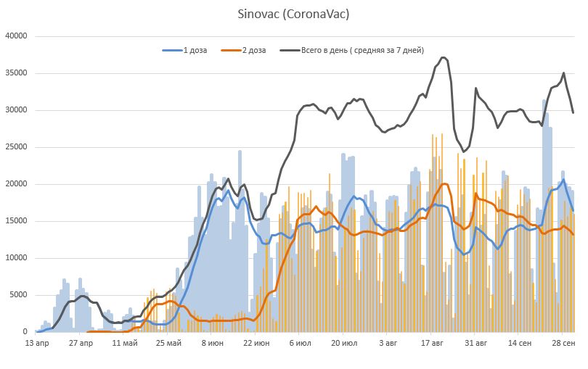Click the 40000 y-axis value

[16, 36]
